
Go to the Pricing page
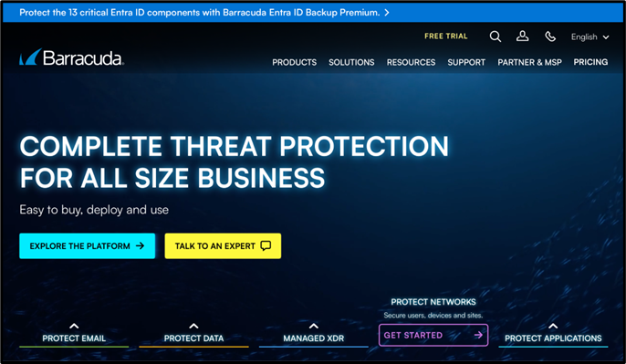click(x=590, y=62)
